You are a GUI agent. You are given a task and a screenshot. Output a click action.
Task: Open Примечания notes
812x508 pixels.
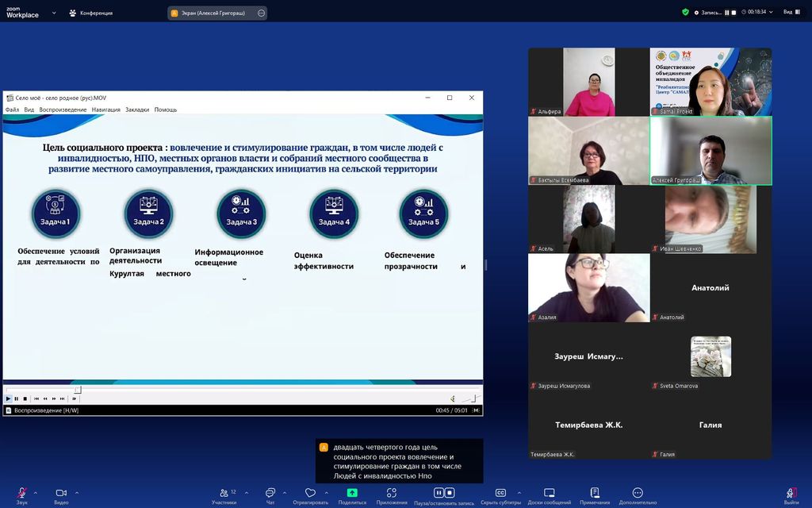(x=595, y=494)
